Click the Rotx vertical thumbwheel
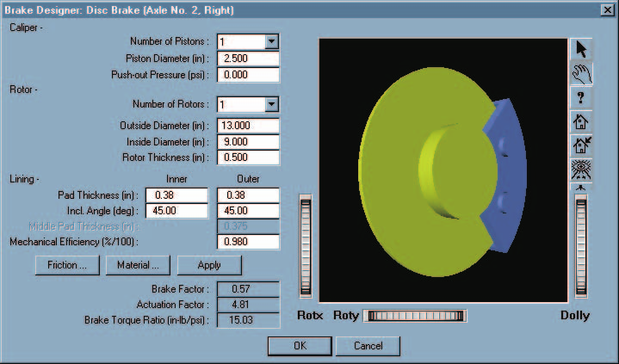The height and width of the screenshot is (364, 619). tap(306, 247)
